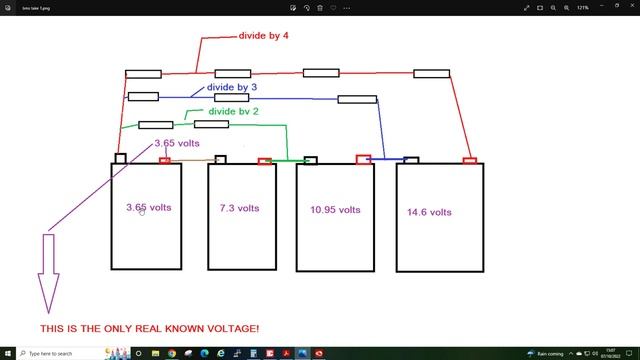Launch Google Chrome from the taskbar
640x360 pixels.
pyautogui.click(x=172, y=353)
